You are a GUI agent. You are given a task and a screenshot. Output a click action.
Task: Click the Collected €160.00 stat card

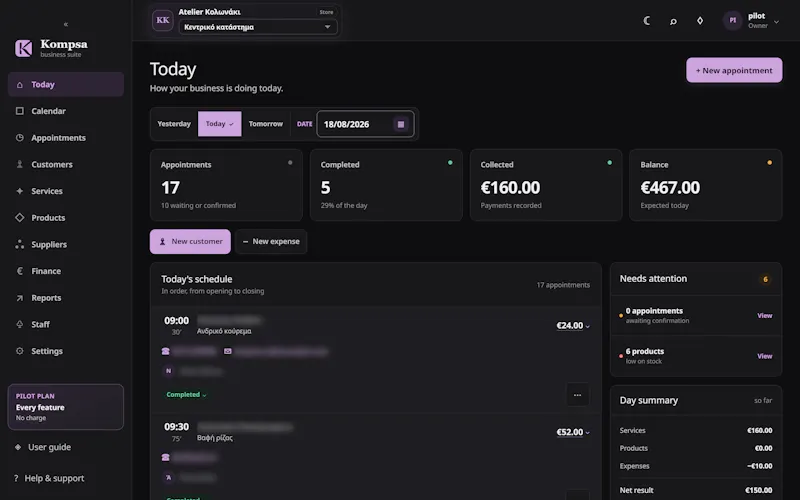546,185
